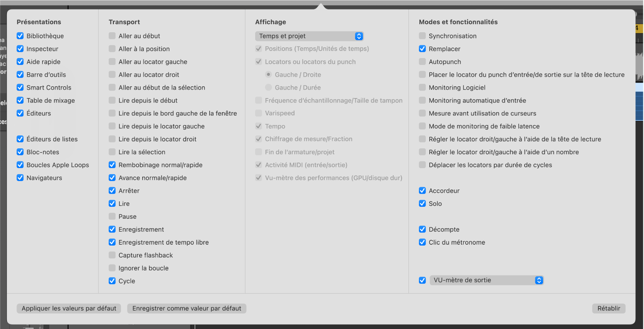
Task: Enable the Aller au début option
Action: [112, 36]
